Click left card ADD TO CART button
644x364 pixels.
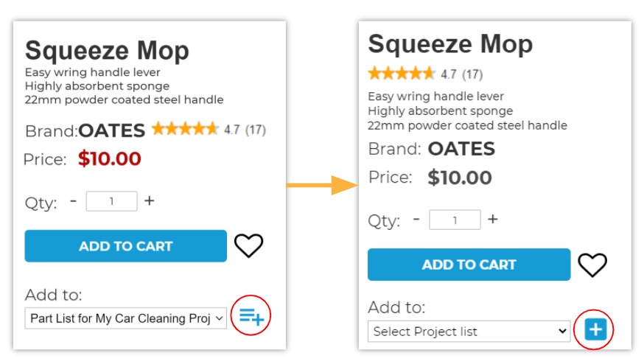[126, 245]
